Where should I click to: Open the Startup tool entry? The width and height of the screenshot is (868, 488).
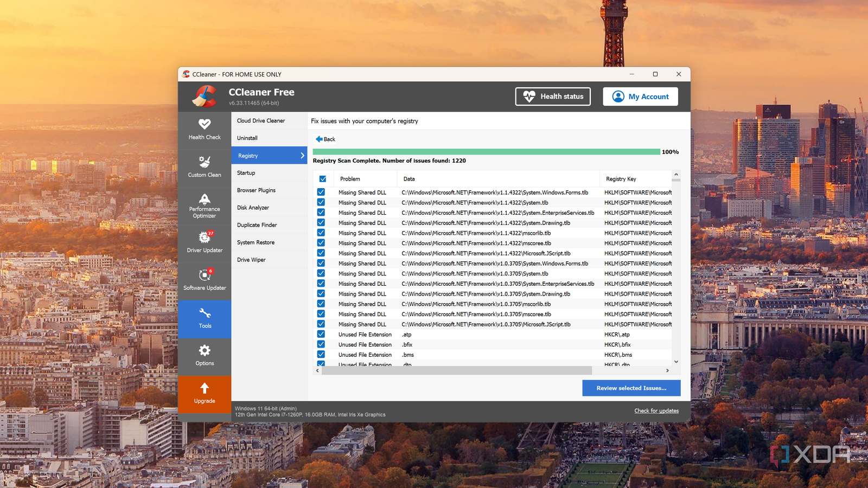269,173
